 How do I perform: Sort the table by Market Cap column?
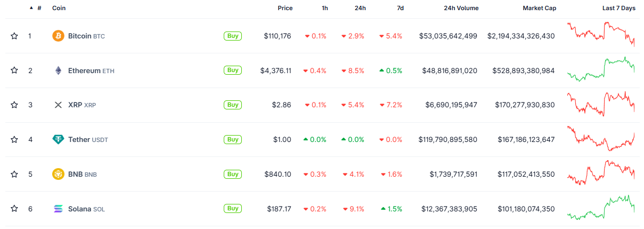[539, 8]
